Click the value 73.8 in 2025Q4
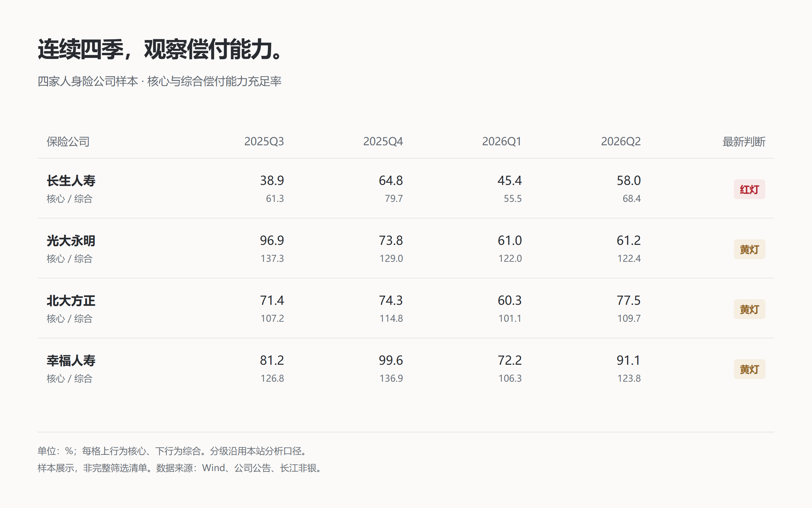The height and width of the screenshot is (508, 812). tap(391, 240)
